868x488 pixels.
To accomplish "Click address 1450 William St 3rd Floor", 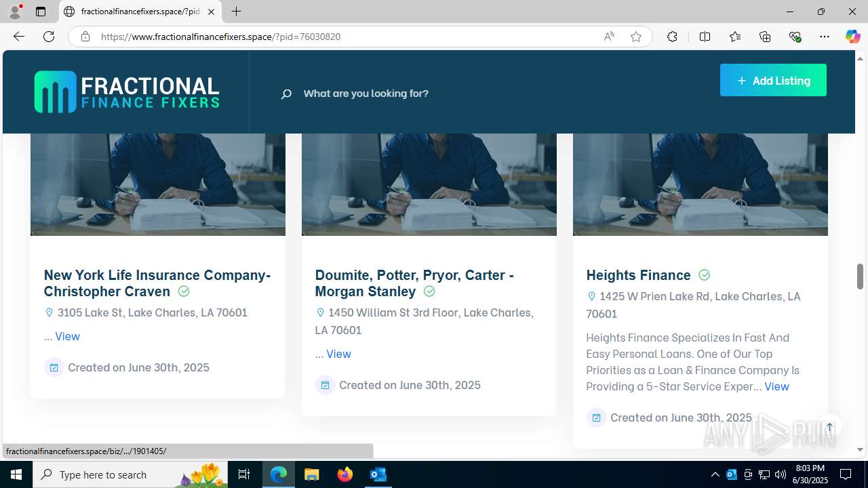I will click(425, 321).
